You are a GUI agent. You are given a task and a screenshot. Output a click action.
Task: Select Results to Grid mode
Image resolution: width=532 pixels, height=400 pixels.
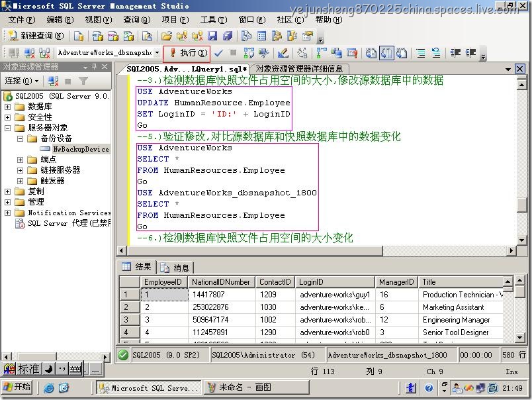click(386, 53)
